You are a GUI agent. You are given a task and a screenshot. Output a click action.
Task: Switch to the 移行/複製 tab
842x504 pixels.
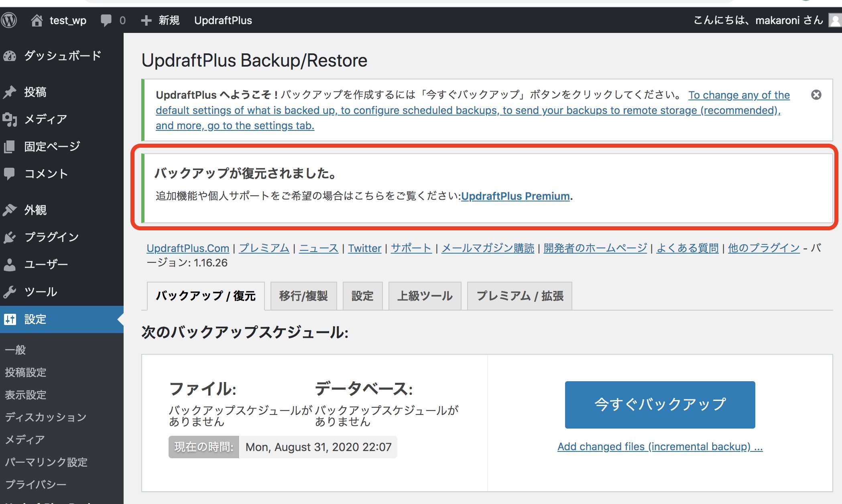(303, 296)
